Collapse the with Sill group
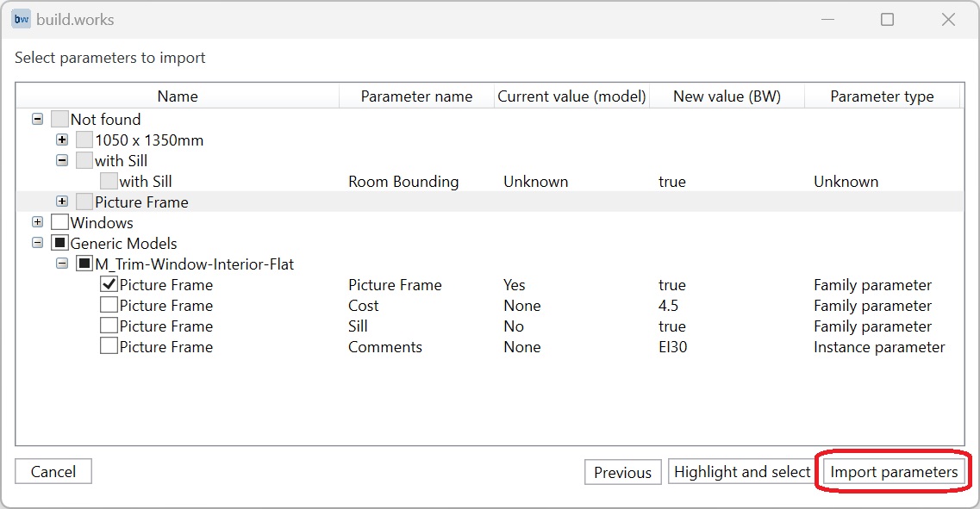Image resolution: width=980 pixels, height=509 pixels. click(60, 160)
